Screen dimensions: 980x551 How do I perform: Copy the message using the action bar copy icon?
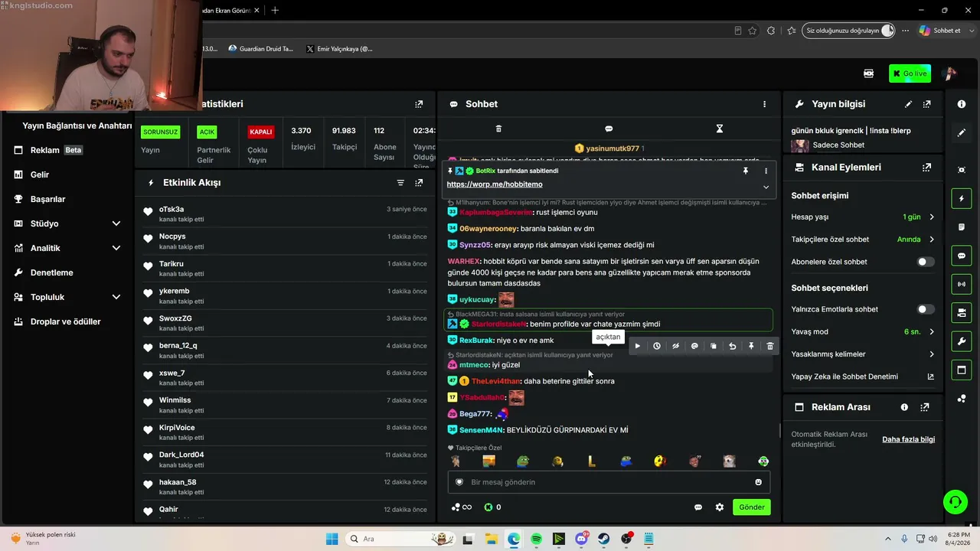[714, 346]
